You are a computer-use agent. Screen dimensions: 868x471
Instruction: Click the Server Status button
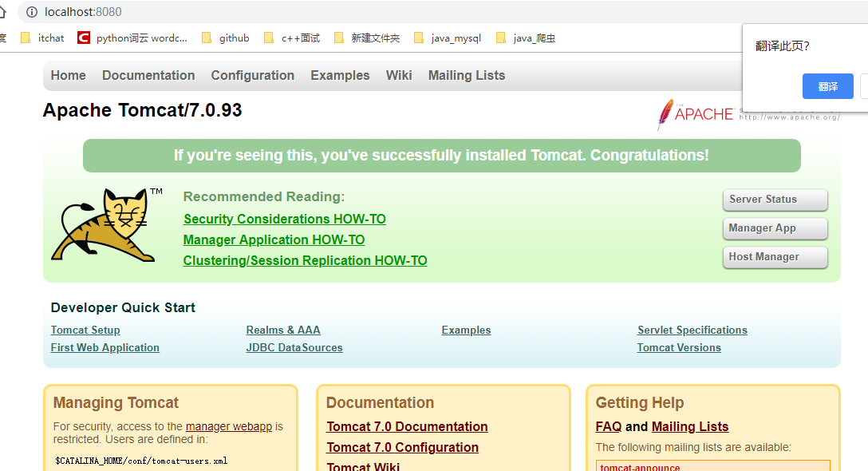(775, 200)
